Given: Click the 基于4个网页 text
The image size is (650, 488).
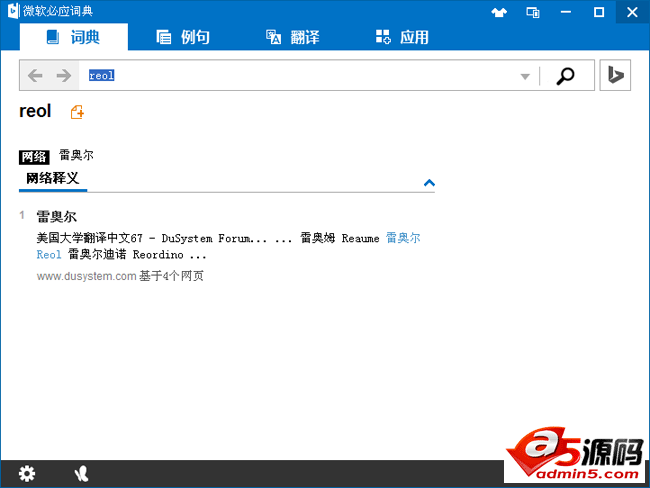Looking at the screenshot, I should 171,276.
